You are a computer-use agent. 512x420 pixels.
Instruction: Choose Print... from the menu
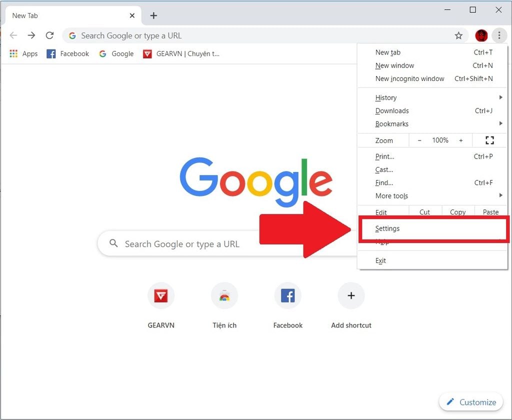pos(432,156)
